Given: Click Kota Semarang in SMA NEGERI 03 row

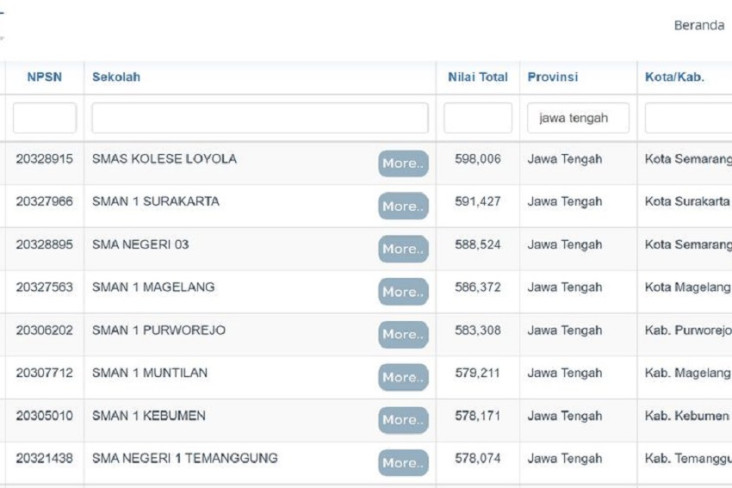Looking at the screenshot, I should pos(688,244).
